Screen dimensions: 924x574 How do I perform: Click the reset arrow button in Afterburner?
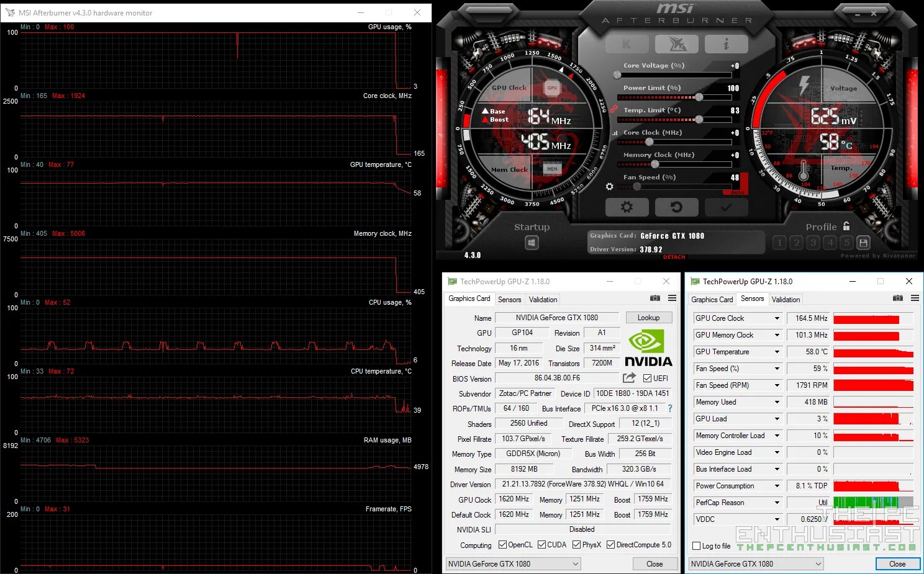pos(676,207)
